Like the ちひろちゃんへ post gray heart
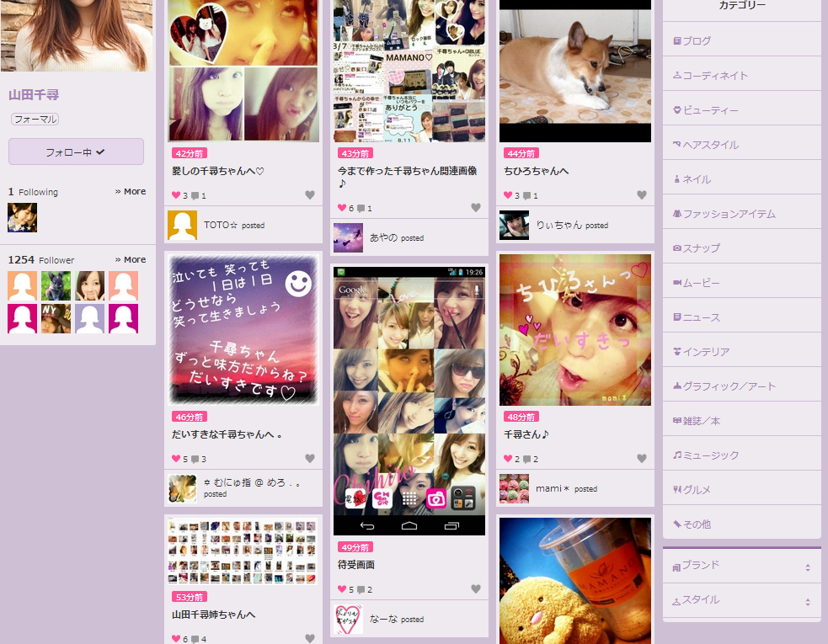828x644 pixels. pyautogui.click(x=642, y=194)
